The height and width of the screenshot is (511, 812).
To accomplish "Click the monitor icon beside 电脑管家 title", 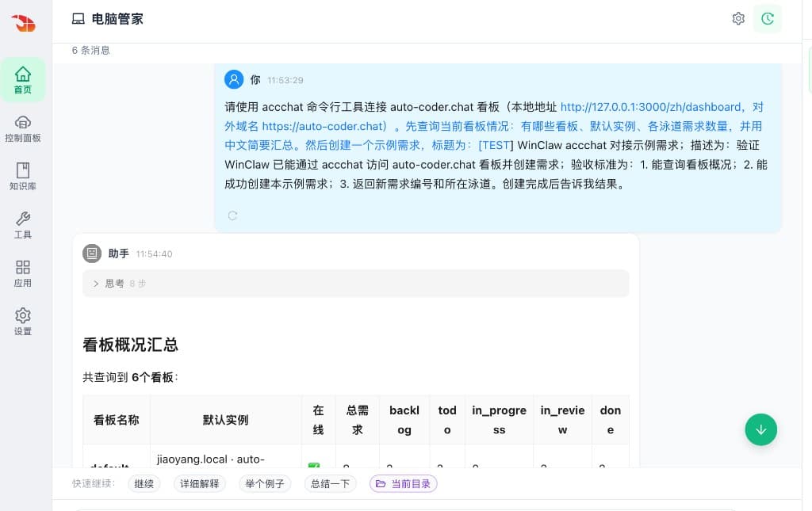I will point(78,18).
